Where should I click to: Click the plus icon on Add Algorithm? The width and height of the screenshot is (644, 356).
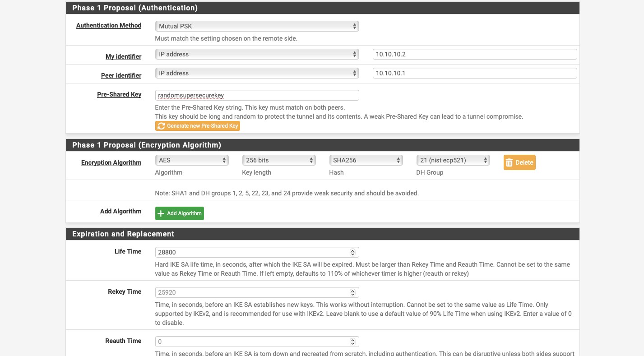[x=161, y=213]
